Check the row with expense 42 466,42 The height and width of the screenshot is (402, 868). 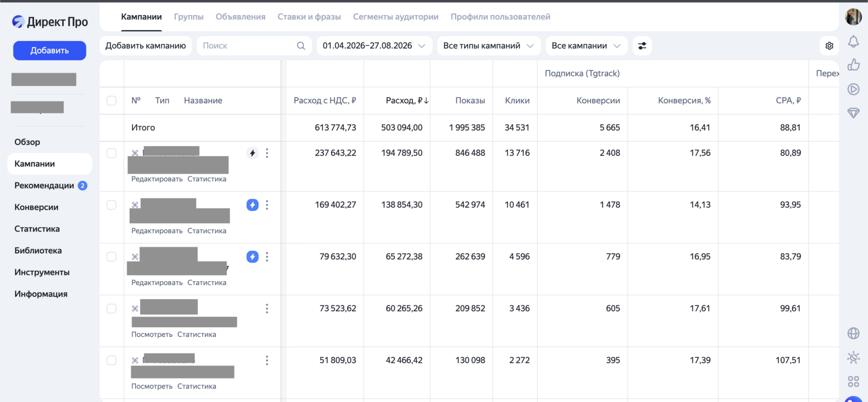click(112, 360)
